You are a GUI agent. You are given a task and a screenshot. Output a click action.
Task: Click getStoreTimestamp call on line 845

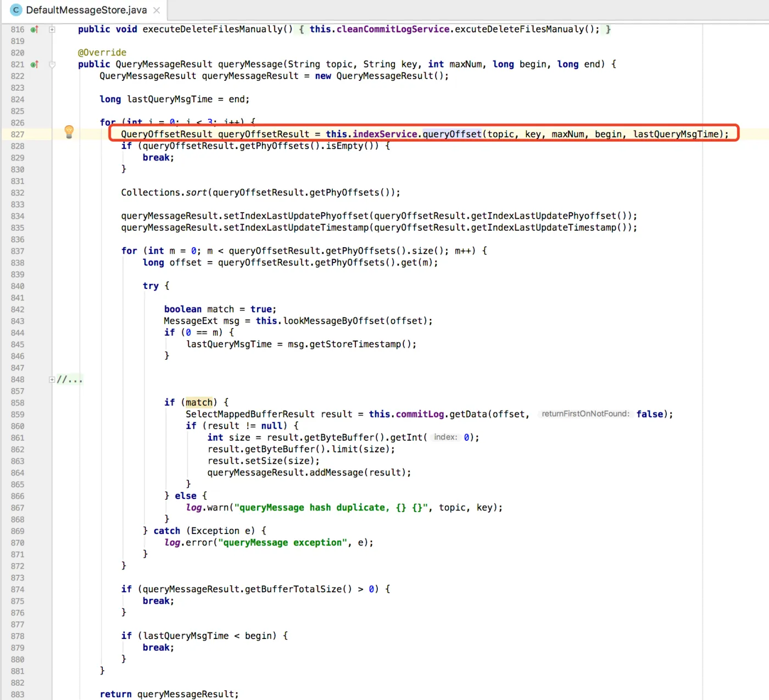pyautogui.click(x=355, y=344)
